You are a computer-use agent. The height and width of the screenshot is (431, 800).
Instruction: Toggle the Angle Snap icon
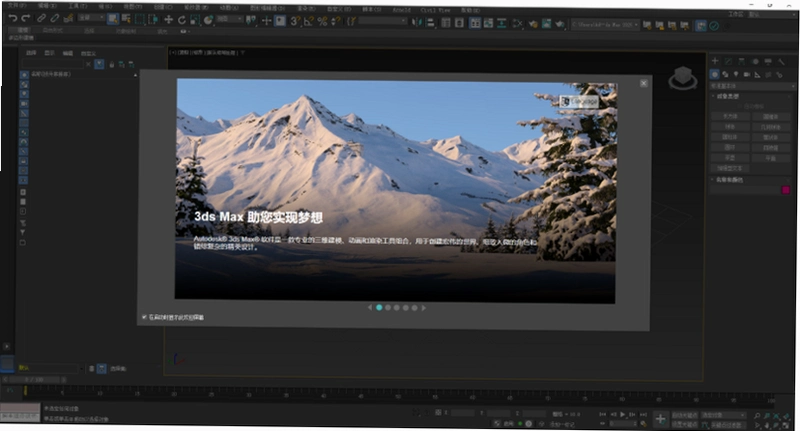coord(308,21)
